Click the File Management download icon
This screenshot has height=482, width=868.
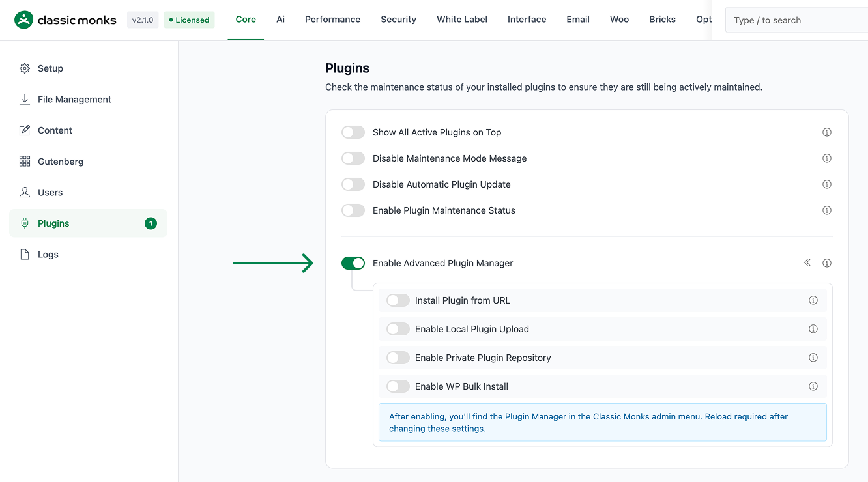point(25,99)
